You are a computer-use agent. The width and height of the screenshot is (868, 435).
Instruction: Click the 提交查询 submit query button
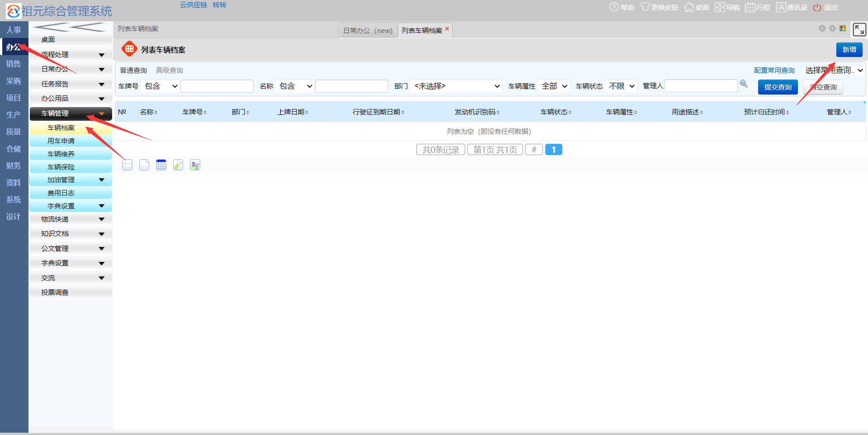(x=778, y=87)
